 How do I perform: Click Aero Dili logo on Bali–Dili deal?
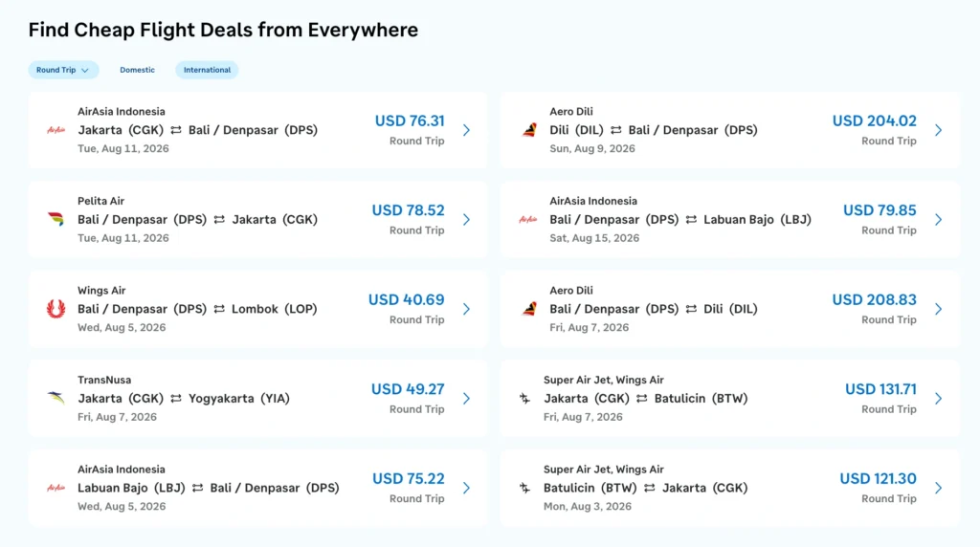click(529, 309)
